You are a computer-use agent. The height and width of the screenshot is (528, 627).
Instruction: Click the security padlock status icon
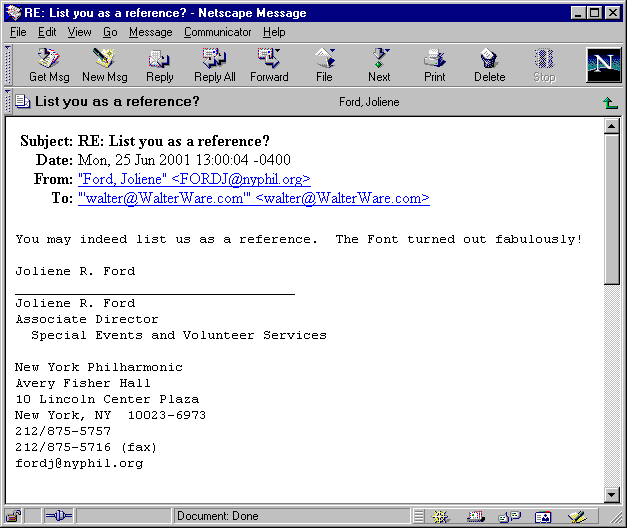(14, 516)
